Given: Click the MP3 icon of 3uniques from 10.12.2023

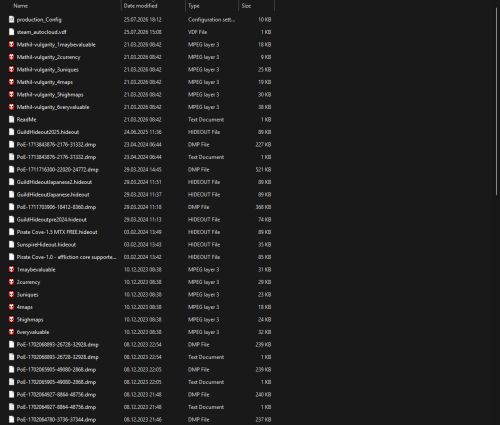Looking at the screenshot, I should [11, 295].
